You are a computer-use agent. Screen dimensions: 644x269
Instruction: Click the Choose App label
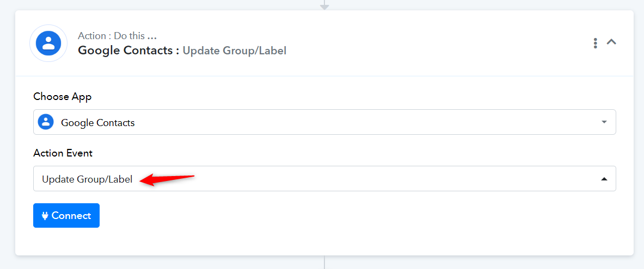click(63, 97)
